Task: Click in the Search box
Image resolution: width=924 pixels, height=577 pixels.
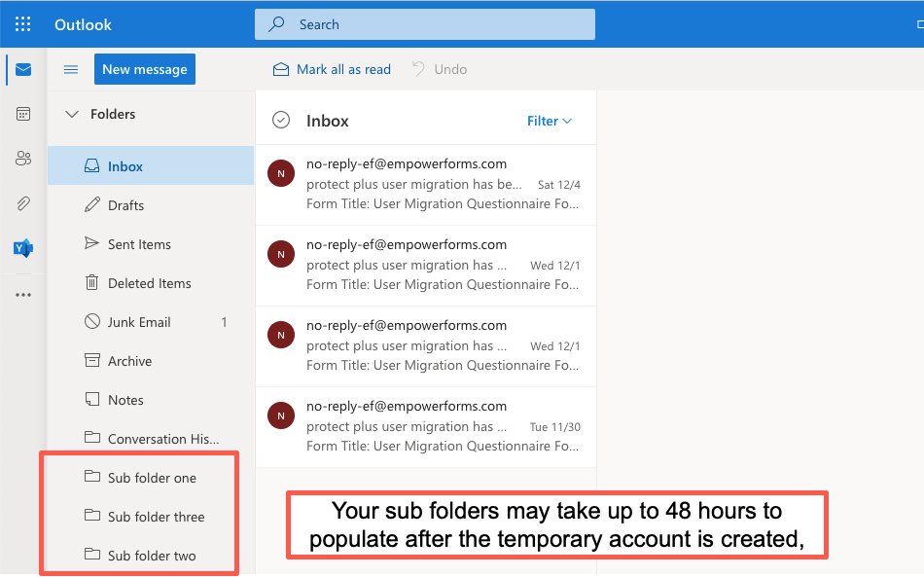Action: tap(425, 24)
